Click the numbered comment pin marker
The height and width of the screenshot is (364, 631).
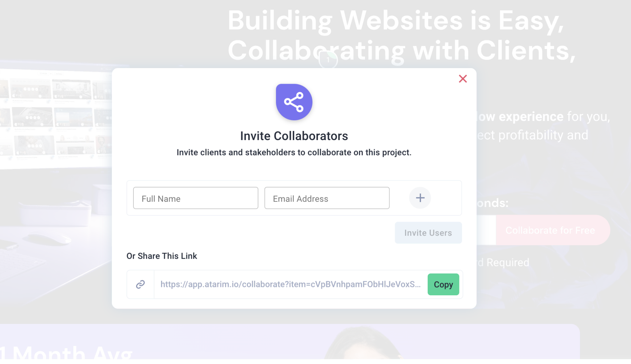[x=328, y=60]
